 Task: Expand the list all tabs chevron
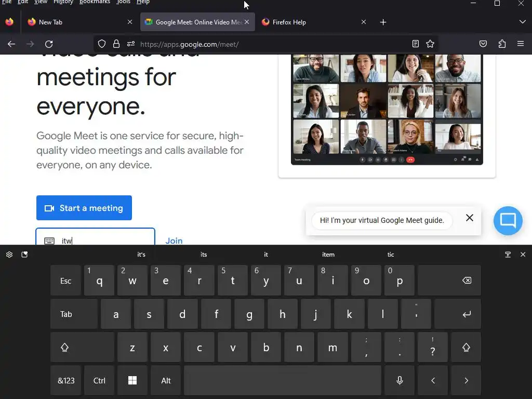[x=523, y=22]
